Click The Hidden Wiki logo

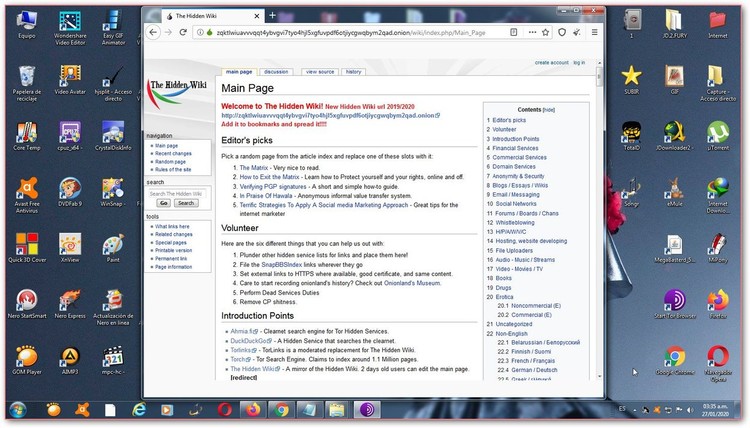coord(178,93)
